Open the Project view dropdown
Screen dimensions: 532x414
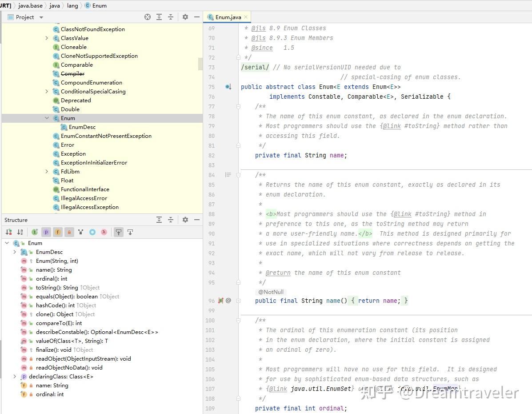[41, 17]
